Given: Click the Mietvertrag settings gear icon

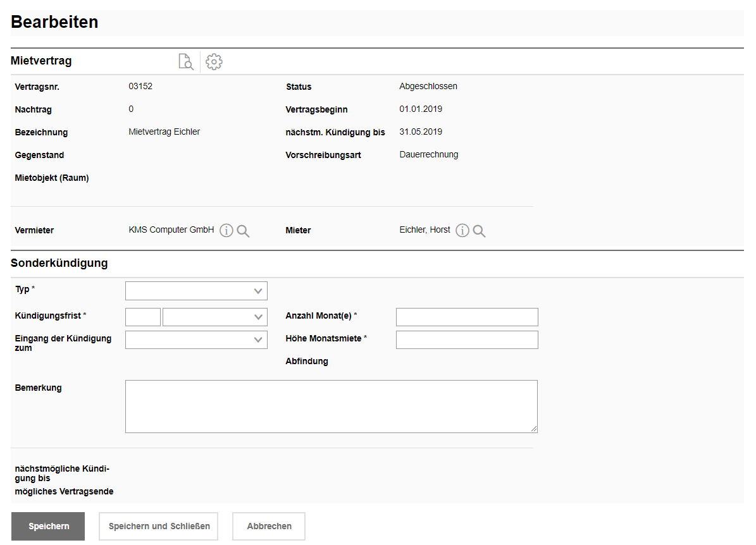Looking at the screenshot, I should pos(214,62).
